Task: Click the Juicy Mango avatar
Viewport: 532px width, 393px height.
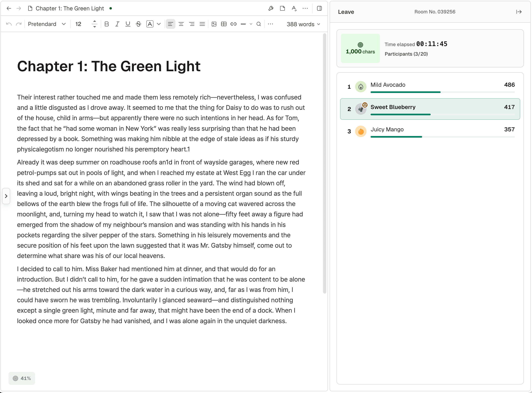Action: [x=361, y=131]
